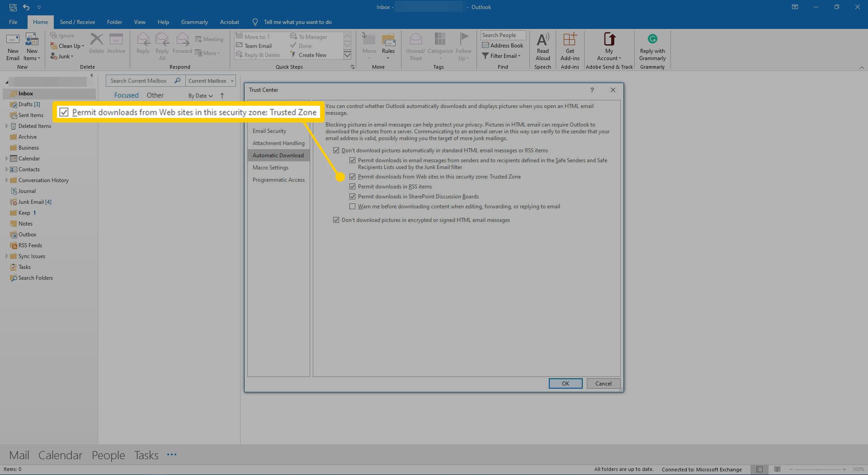Click the sort direction arrow next to By Date

222,95
